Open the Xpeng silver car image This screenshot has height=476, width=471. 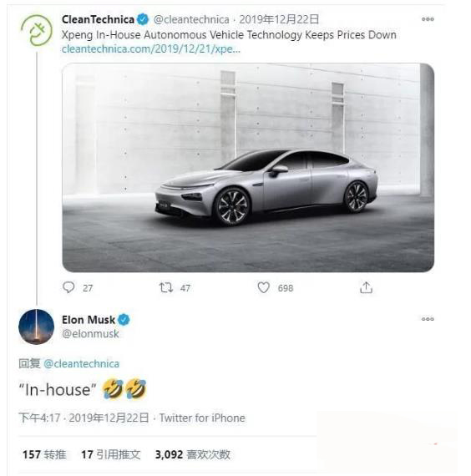click(x=248, y=168)
